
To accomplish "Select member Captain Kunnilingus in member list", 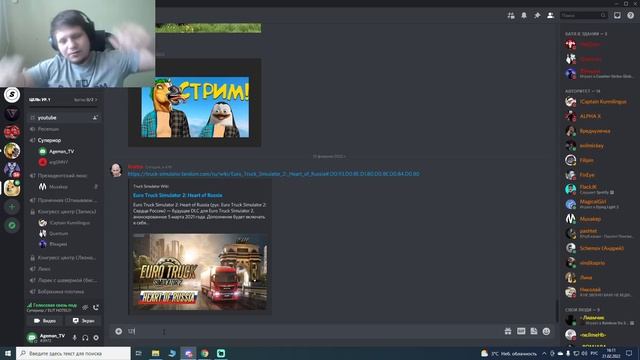I will tap(598, 102).
